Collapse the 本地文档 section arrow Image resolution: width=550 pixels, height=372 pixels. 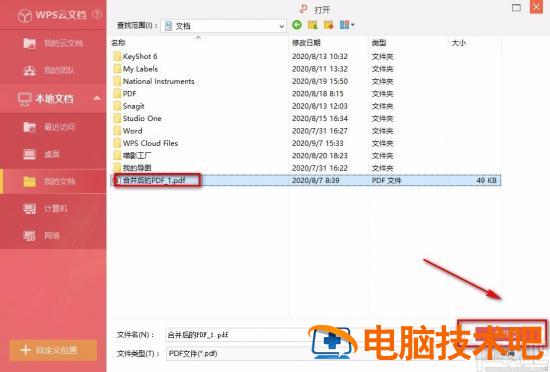(x=97, y=99)
